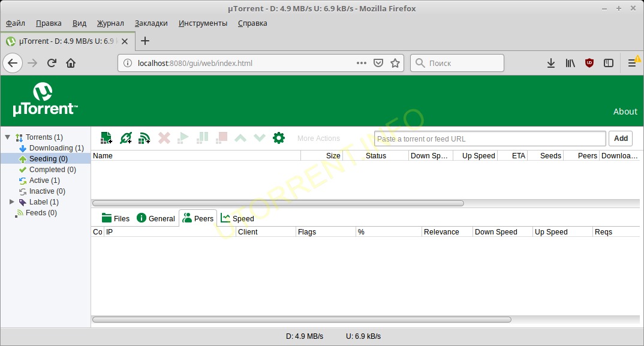Focus the Paste a torrent or feed URL field

click(490, 139)
